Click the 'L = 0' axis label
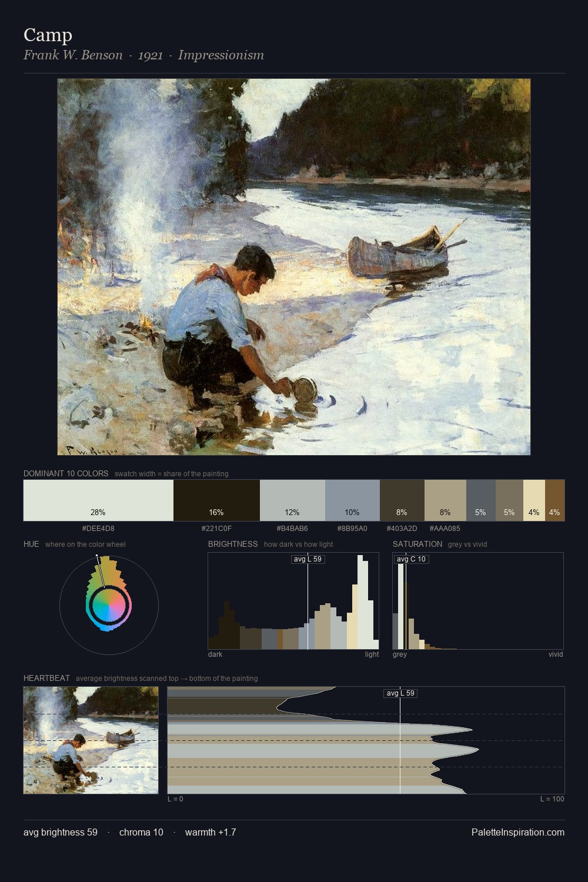The width and height of the screenshot is (588, 882). (x=175, y=799)
